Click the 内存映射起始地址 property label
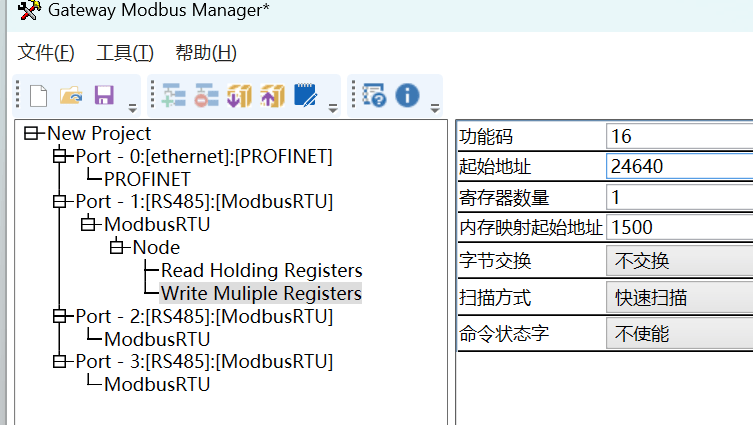The width and height of the screenshot is (753, 425). pyautogui.click(x=531, y=228)
